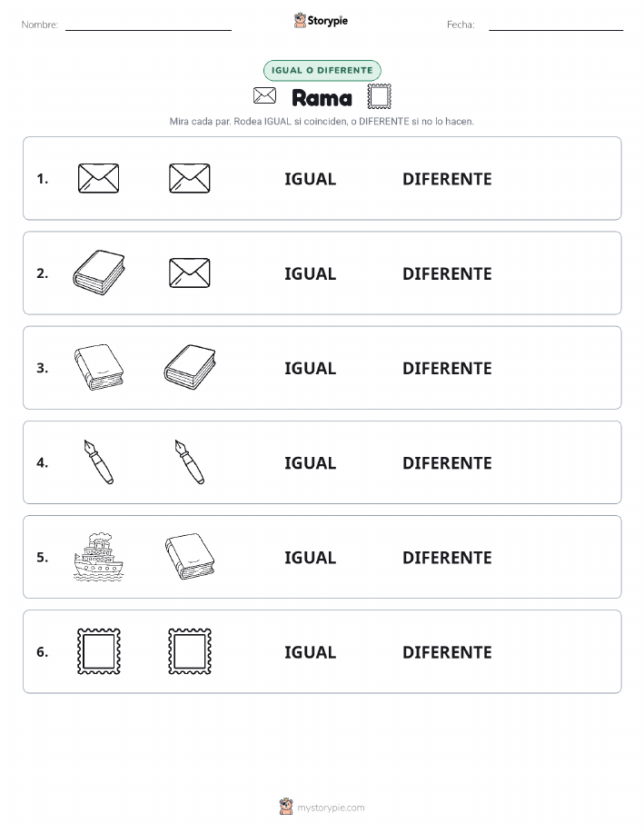The height and width of the screenshot is (833, 644).
Task: Choose IGUAL for row 1
Action: point(311,179)
